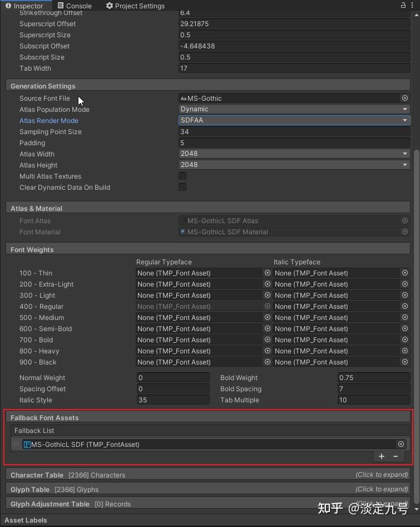Click the Font Material object picker icon

405,232
